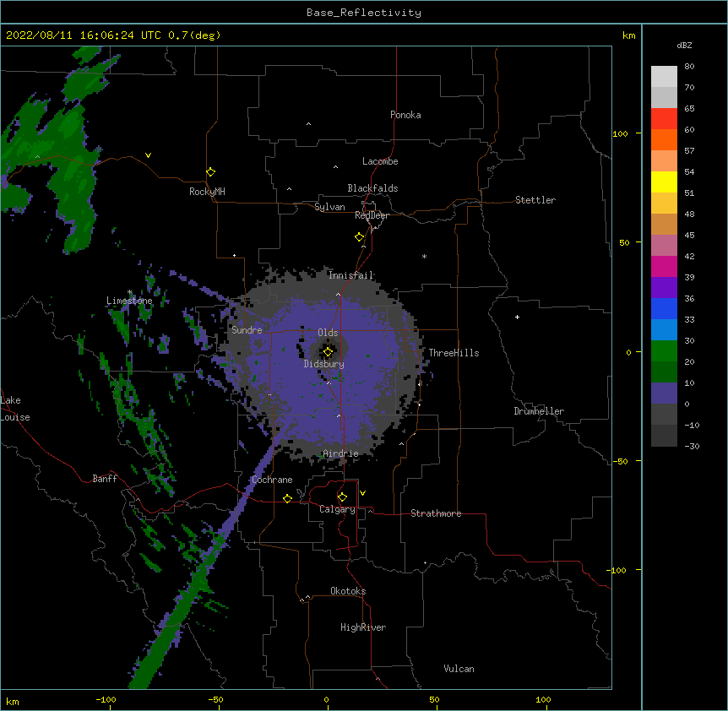Click the red 65 dBZ legend swatch
The image size is (728, 711).
point(664,118)
